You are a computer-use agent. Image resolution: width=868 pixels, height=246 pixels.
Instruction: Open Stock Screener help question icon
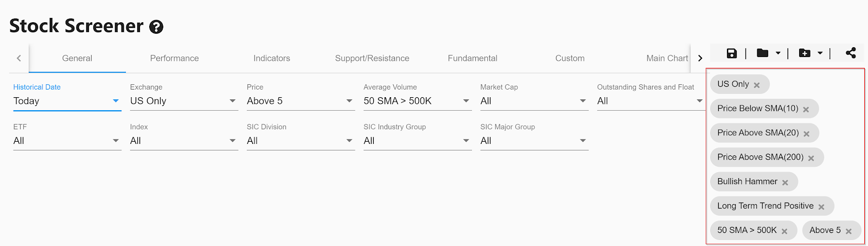point(156,27)
